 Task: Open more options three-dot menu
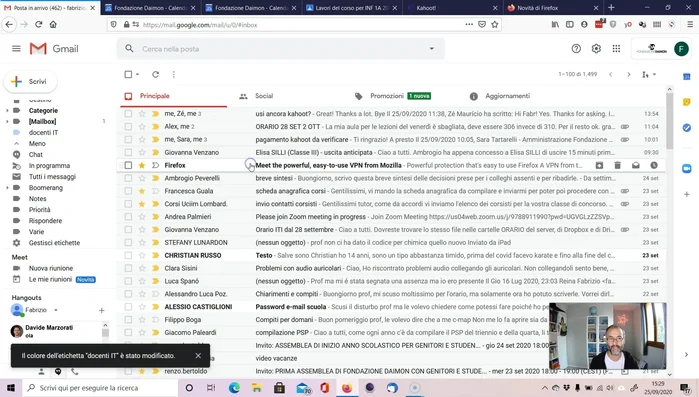coord(173,74)
